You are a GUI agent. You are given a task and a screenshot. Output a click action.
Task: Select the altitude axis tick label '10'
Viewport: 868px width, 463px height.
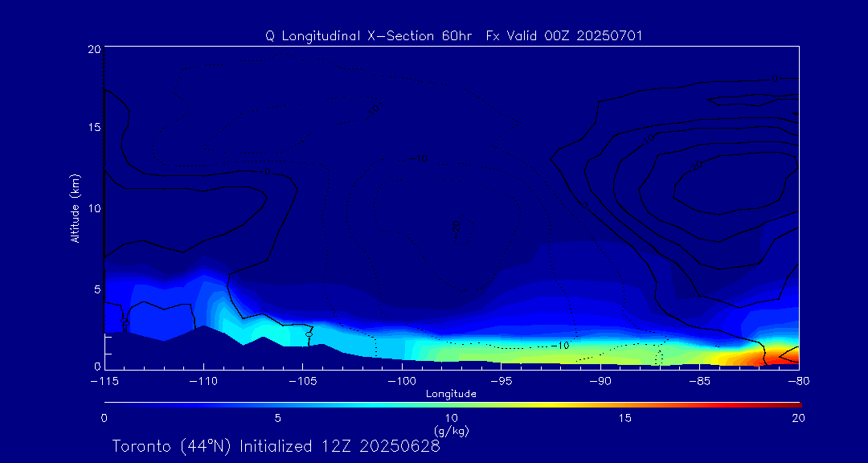(95, 208)
